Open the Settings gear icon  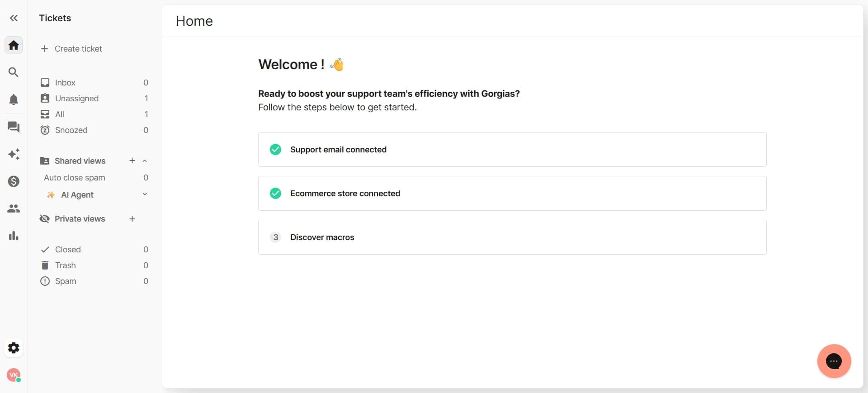click(x=13, y=348)
